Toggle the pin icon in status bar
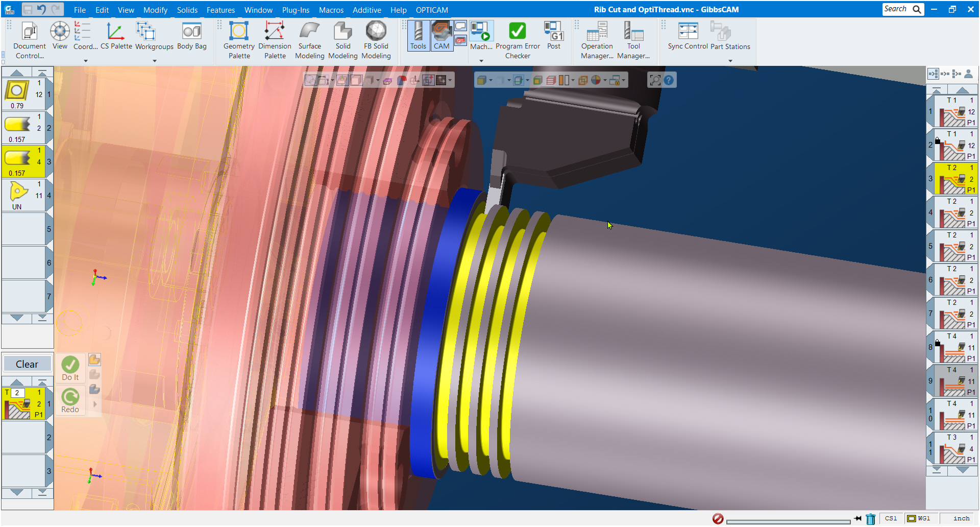This screenshot has width=980, height=527. click(858, 519)
